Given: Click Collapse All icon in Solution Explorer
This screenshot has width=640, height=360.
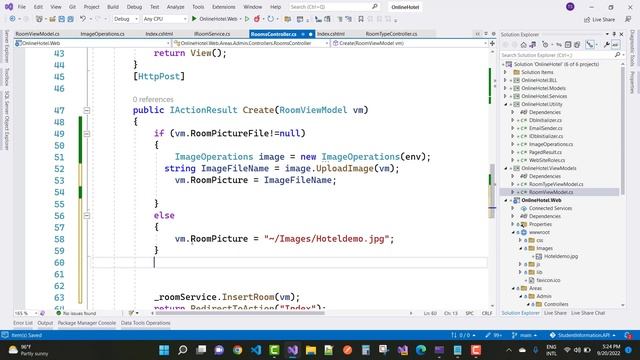Looking at the screenshot, I should tap(568, 44).
